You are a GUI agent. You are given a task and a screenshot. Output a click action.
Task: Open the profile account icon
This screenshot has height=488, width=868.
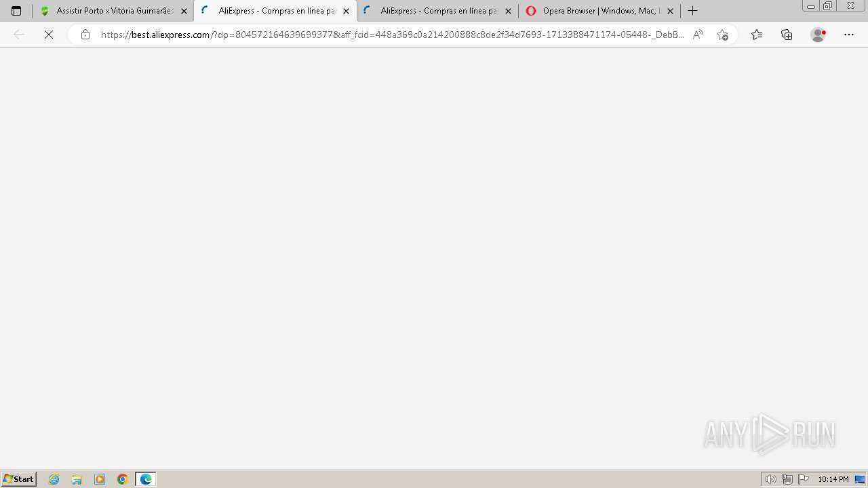coord(818,35)
